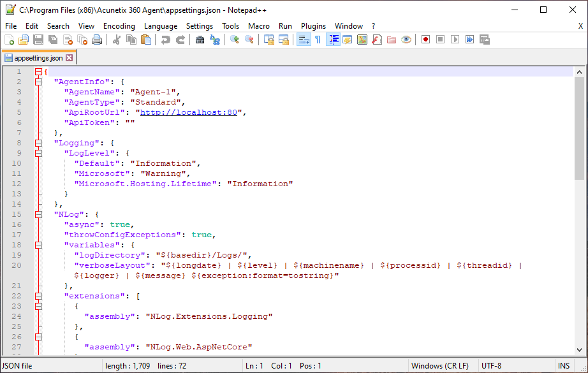Paste clipboard with Paste icon
Image resolution: width=588 pixels, height=373 pixels.
point(146,40)
